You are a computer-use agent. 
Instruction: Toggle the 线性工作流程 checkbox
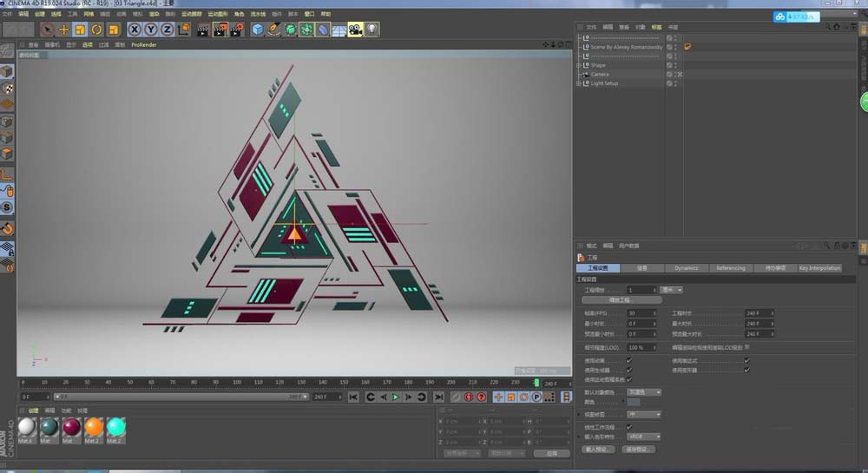[628, 427]
